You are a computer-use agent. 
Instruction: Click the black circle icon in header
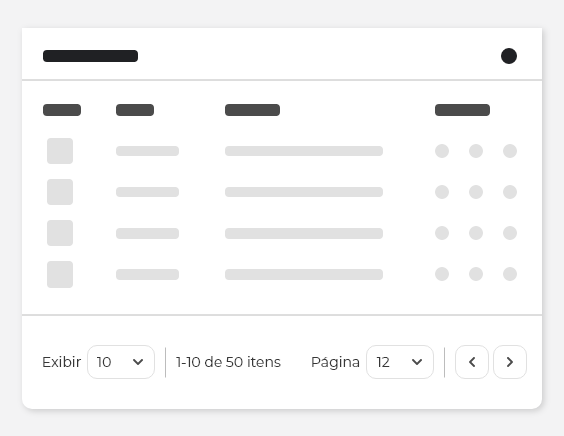[509, 56]
